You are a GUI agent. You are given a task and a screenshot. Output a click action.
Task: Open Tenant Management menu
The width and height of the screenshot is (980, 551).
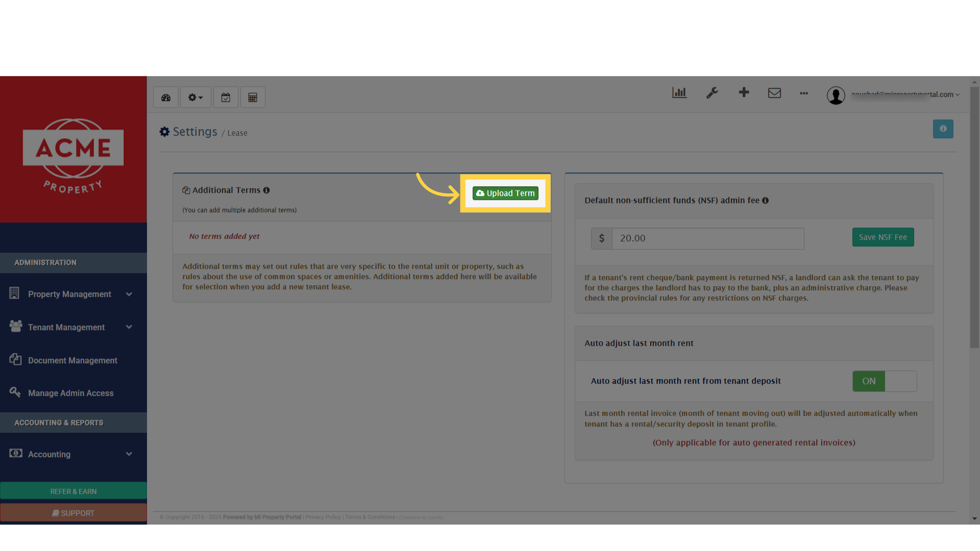(x=66, y=328)
